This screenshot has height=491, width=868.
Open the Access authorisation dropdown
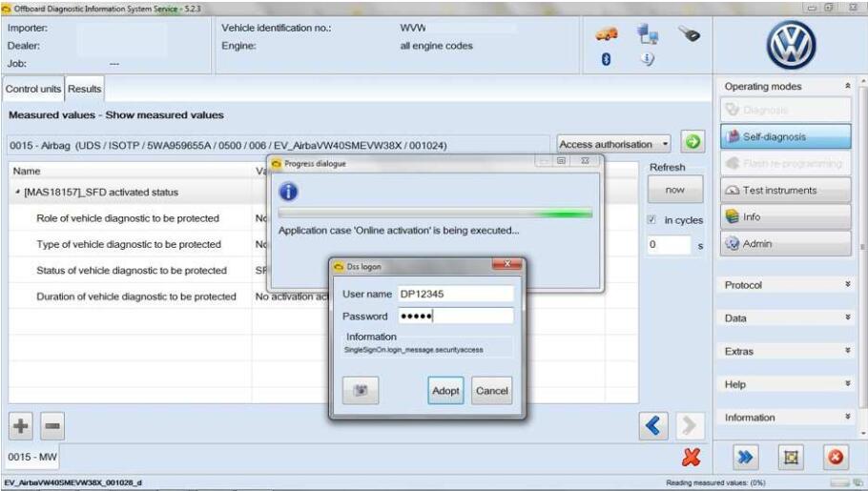point(613,145)
